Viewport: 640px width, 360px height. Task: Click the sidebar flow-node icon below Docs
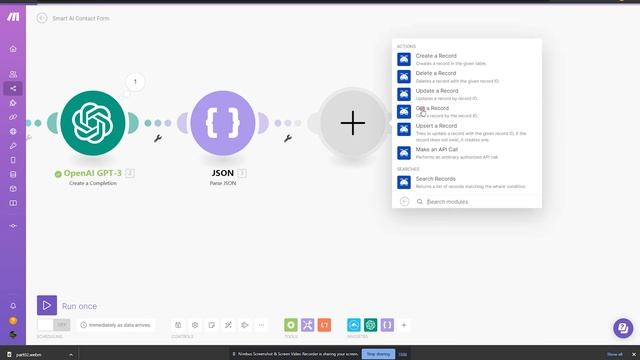coord(13,226)
